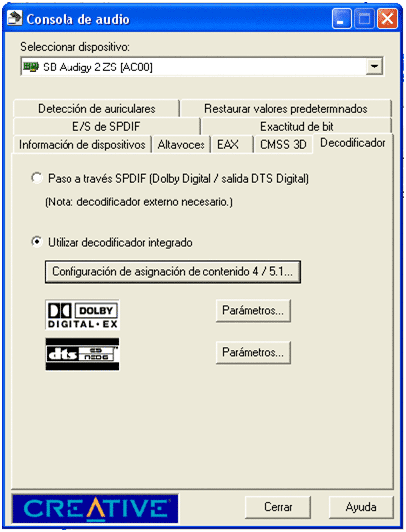Click the DTS ES logo
The width and height of the screenshot is (406, 532).
pyautogui.click(x=82, y=354)
